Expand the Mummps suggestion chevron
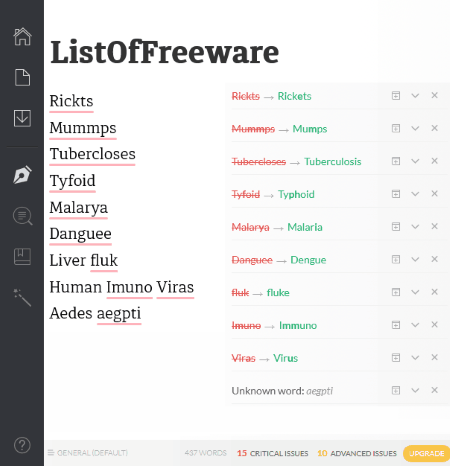 coord(415,128)
